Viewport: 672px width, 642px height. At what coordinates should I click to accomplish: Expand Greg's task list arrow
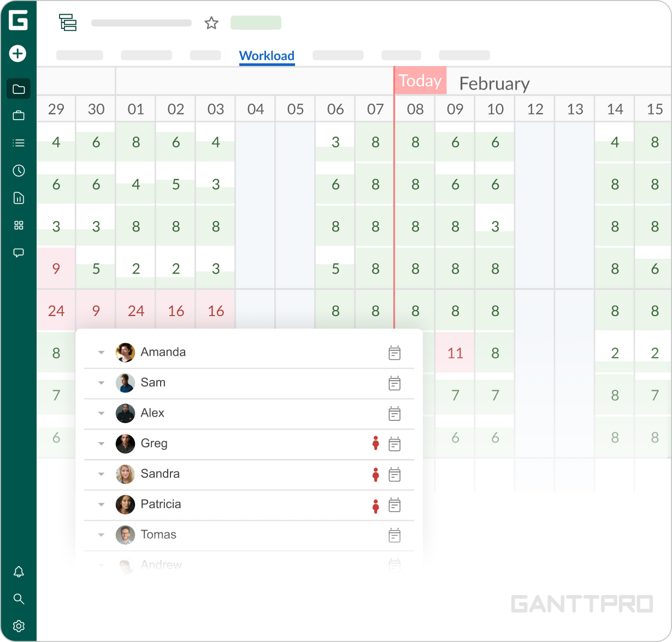[101, 444]
